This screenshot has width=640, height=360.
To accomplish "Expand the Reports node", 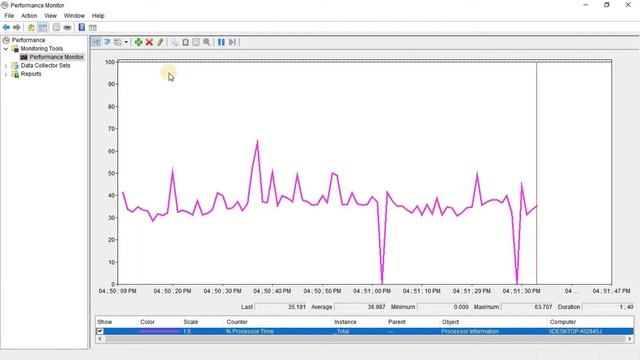I will click(x=6, y=74).
